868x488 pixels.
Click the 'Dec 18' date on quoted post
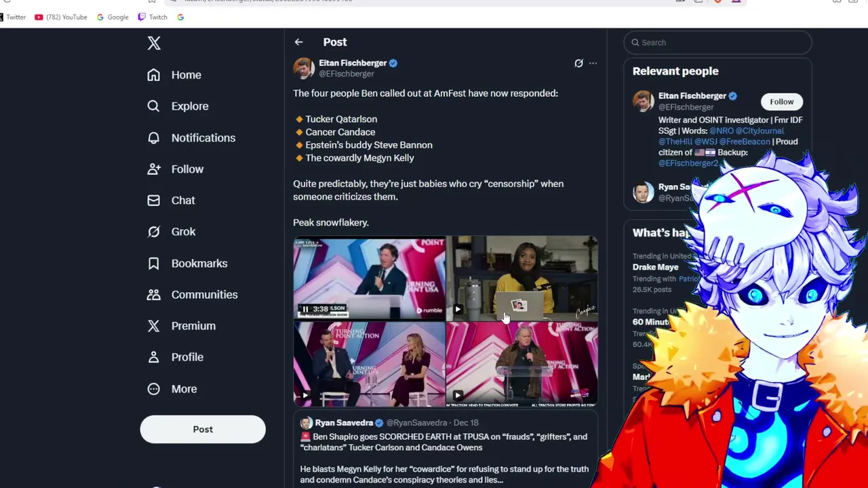click(466, 423)
